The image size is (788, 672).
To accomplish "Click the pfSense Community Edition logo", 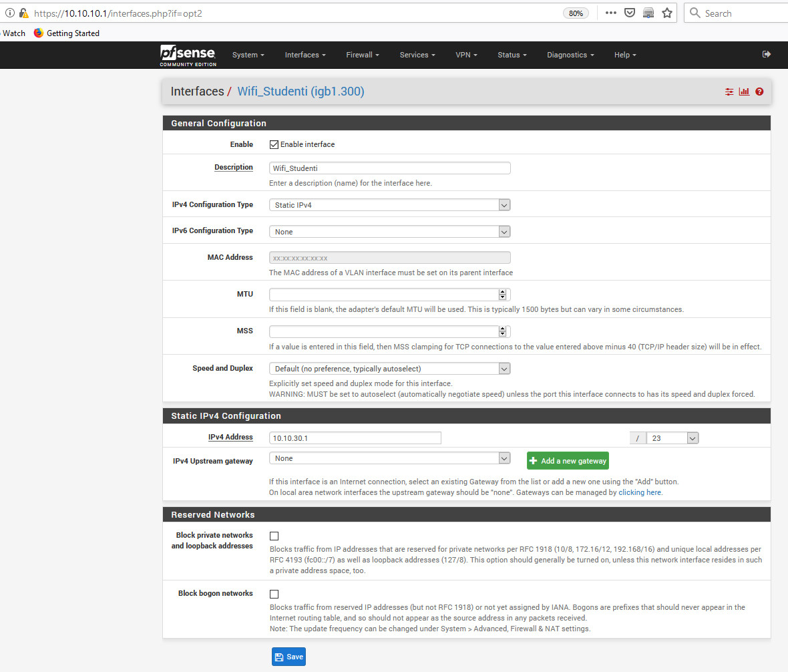I will pos(188,55).
